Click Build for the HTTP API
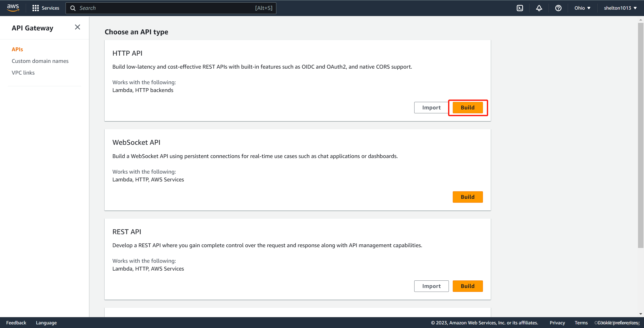This screenshot has height=328, width=644. 467,107
